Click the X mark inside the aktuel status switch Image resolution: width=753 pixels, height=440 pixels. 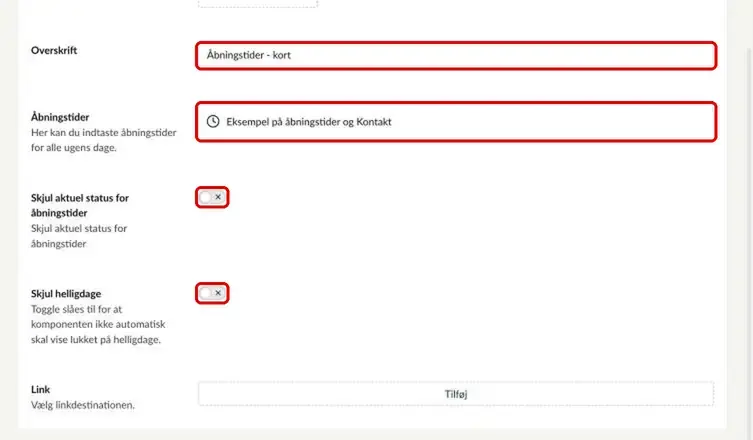218,197
